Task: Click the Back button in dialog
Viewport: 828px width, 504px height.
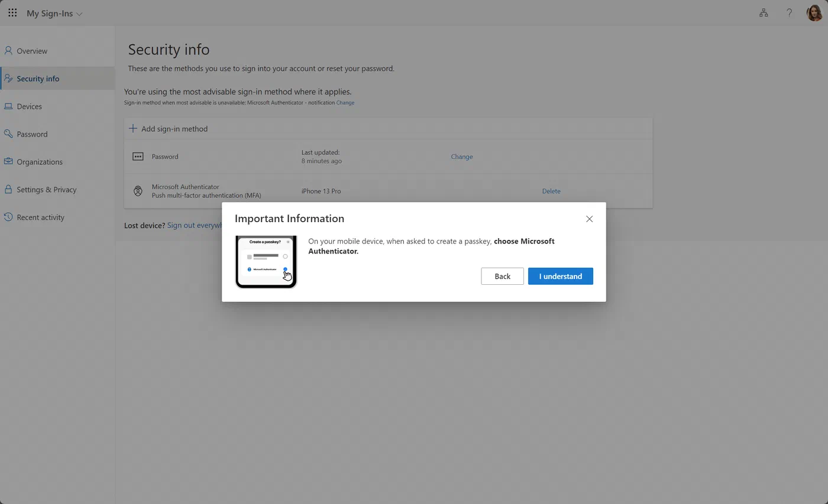Action: click(x=502, y=276)
